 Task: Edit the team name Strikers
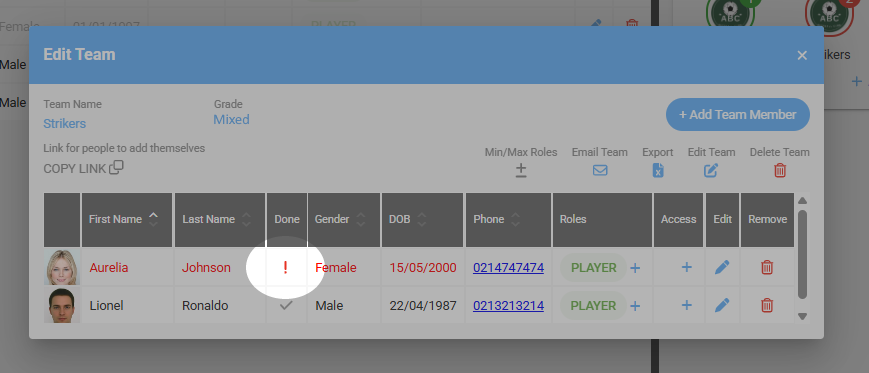[64, 123]
